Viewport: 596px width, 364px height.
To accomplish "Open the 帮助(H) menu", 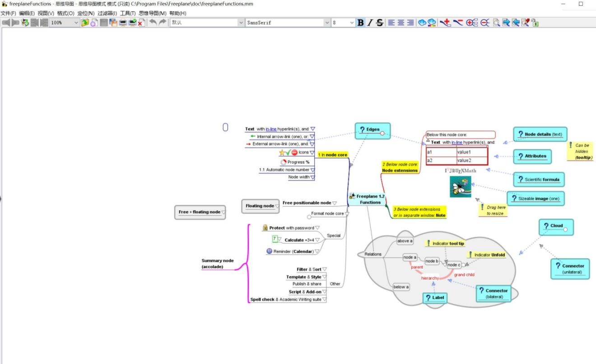I will tap(178, 13).
